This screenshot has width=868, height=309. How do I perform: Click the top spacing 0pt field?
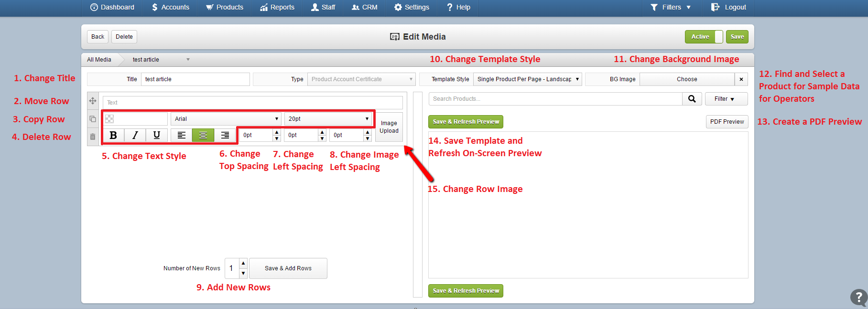pos(256,135)
